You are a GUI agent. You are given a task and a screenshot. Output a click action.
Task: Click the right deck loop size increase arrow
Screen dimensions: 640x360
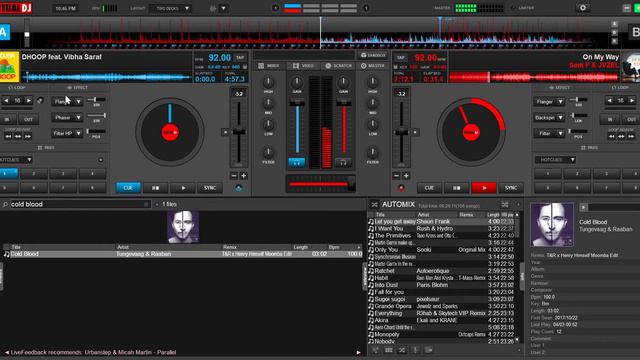631,100
